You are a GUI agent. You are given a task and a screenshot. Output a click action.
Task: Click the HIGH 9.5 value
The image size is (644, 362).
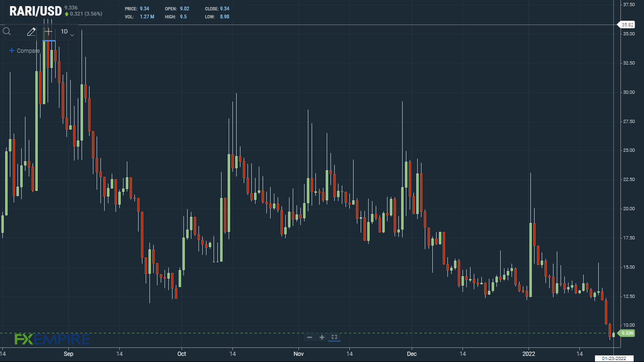point(183,17)
